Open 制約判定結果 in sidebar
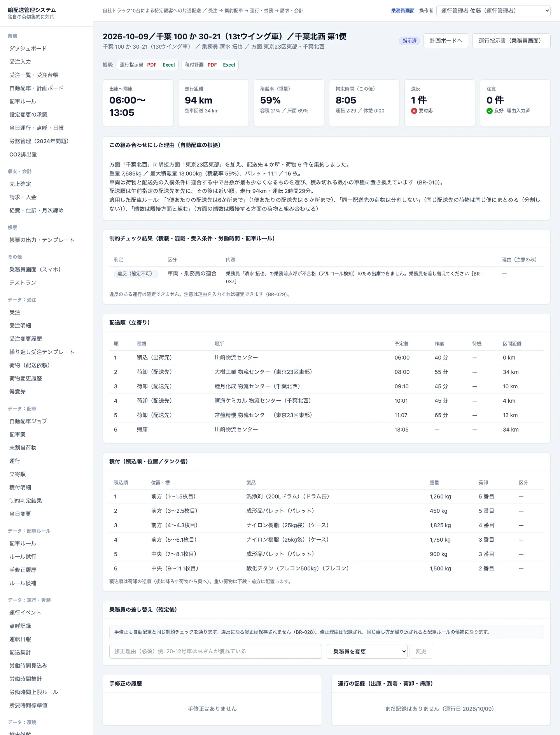Image resolution: width=560 pixels, height=735 pixels. pyautogui.click(x=26, y=500)
